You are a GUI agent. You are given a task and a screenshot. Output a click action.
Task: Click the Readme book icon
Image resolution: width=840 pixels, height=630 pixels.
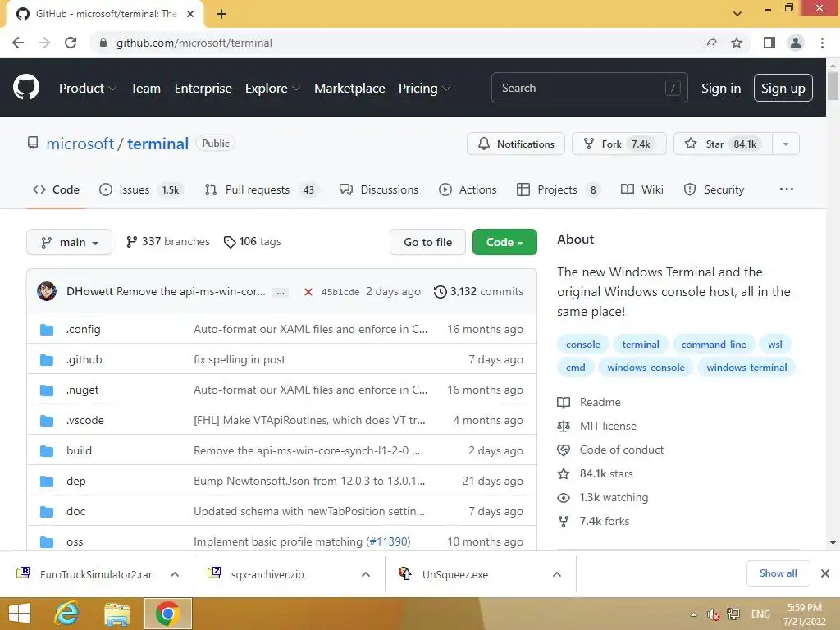(564, 402)
